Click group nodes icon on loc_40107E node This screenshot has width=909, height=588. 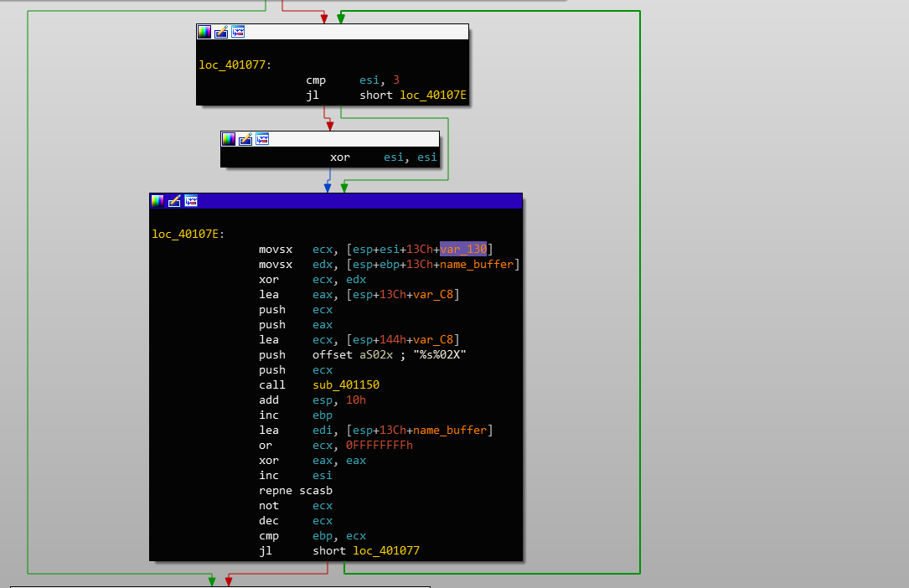pos(191,201)
